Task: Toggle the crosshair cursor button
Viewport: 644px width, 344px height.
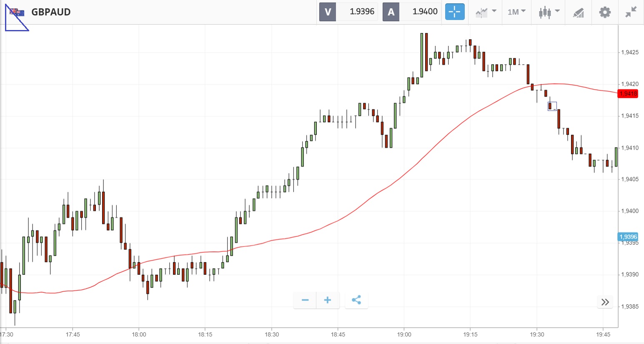Action: (x=454, y=12)
